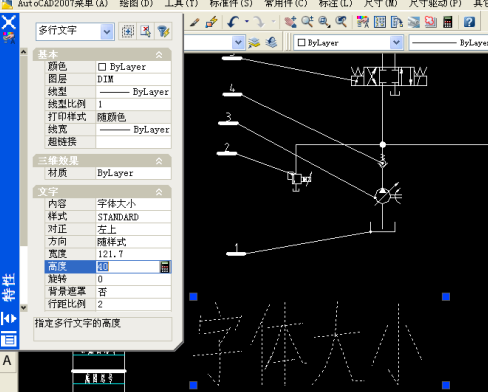Open the 标准件(S) menu
This screenshot has width=488, height=392.
click(231, 3)
